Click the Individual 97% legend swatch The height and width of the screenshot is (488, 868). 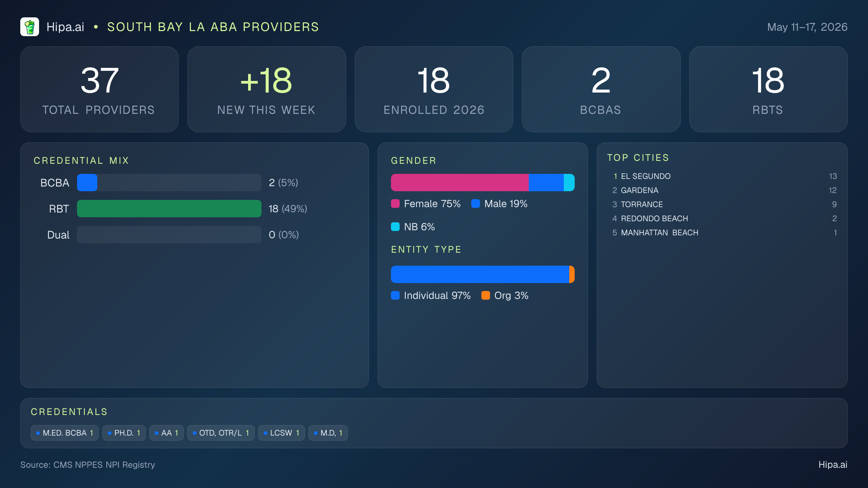tap(395, 295)
